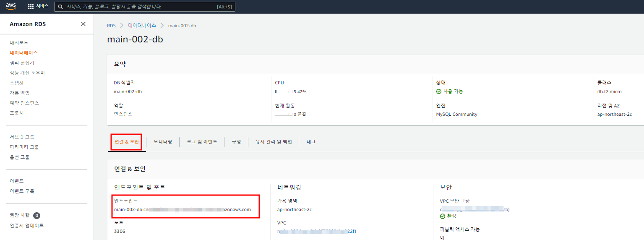Open 쿼리 편집기 in the sidebar
The width and height of the screenshot is (644, 240).
[x=22, y=63]
